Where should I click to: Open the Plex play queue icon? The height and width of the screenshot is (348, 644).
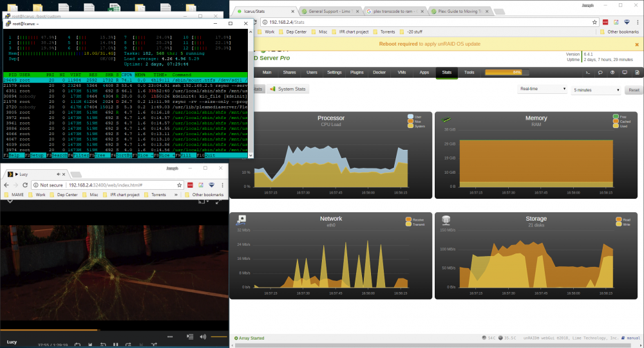(x=190, y=336)
